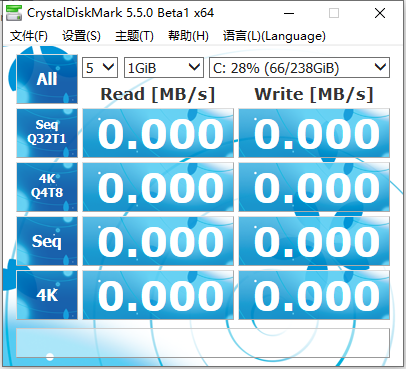
Task: Start the plain Seq test
Action: 47,241
